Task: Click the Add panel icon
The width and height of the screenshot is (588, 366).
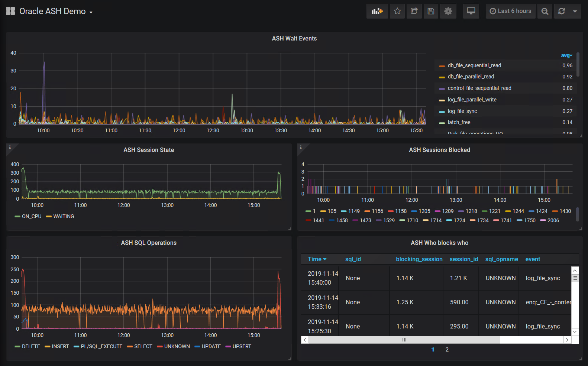Action: (377, 11)
